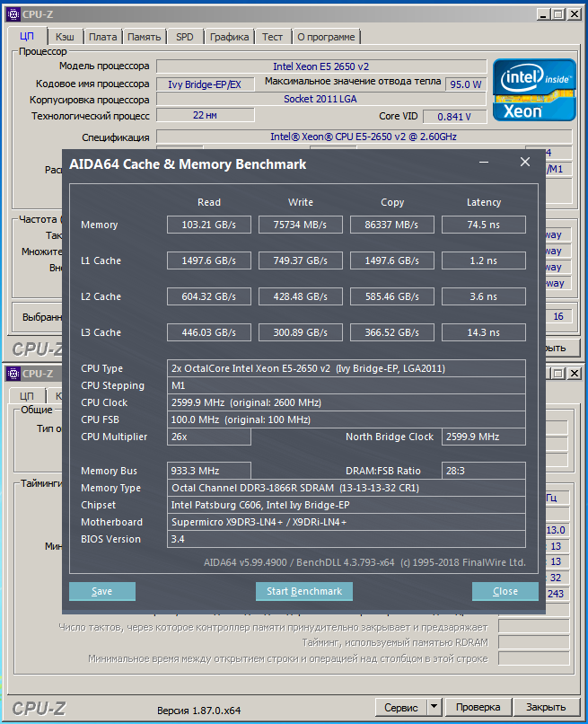Image resolution: width=588 pixels, height=724 pixels.
Task: Click Chipset value Intel Patsburg C606
Action: (x=347, y=505)
